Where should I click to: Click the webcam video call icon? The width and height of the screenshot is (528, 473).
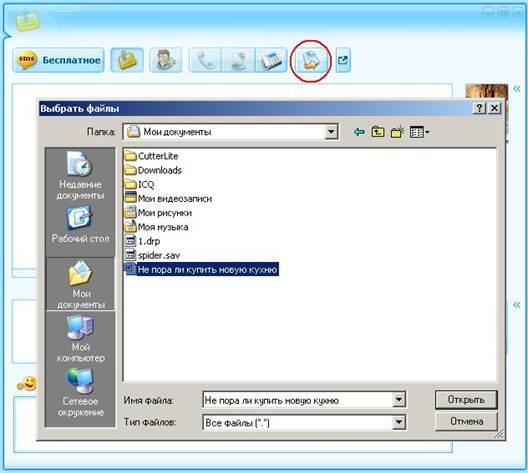click(x=238, y=60)
